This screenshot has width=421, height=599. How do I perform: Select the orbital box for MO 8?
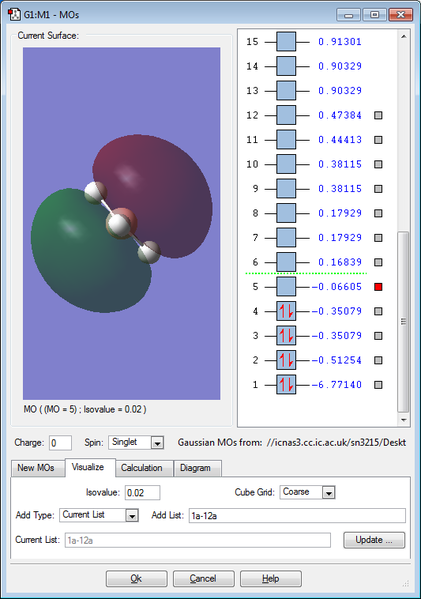tap(286, 213)
